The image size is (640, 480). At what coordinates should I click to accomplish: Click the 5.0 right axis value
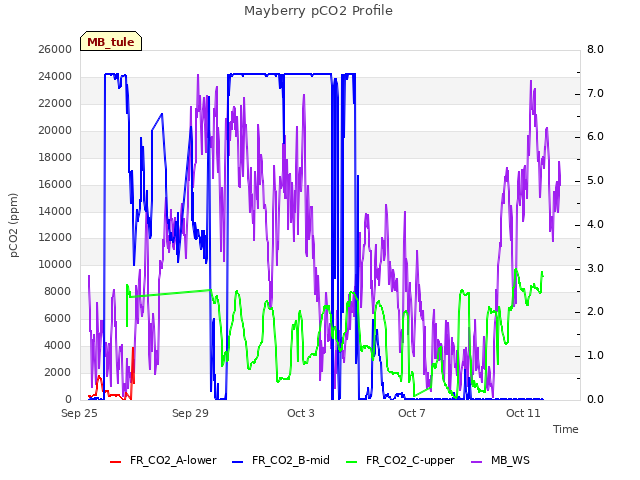[595, 181]
